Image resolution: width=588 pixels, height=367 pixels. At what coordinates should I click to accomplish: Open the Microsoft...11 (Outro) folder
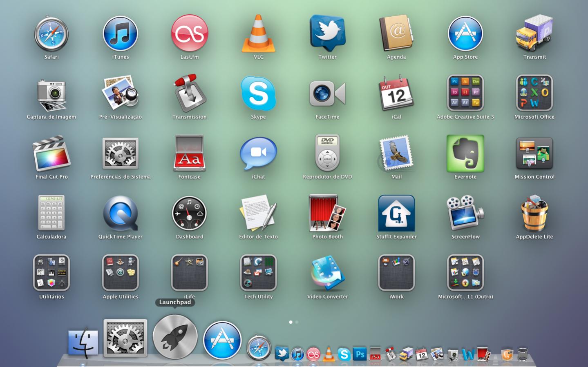click(x=465, y=273)
